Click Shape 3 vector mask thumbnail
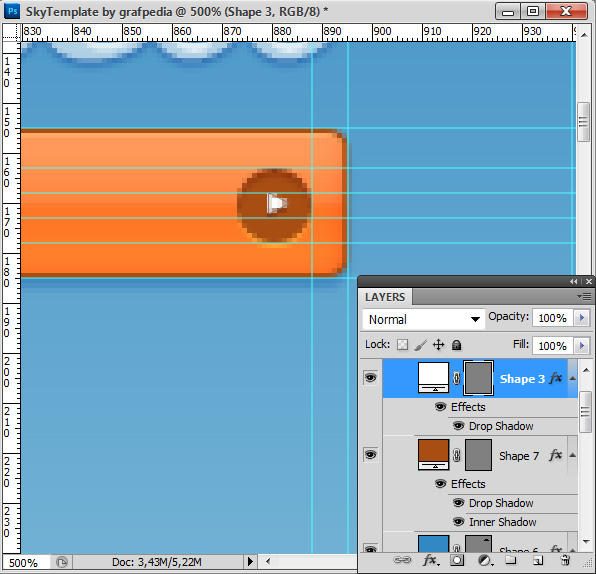 (x=478, y=378)
